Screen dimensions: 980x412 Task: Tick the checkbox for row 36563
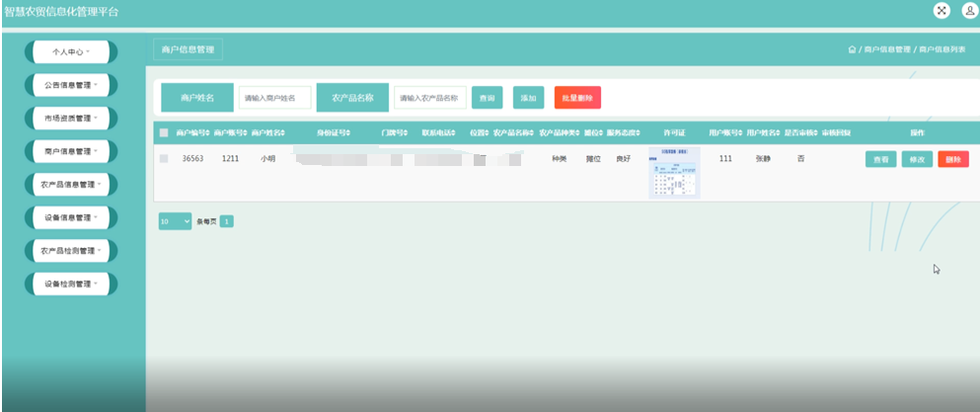(x=164, y=159)
